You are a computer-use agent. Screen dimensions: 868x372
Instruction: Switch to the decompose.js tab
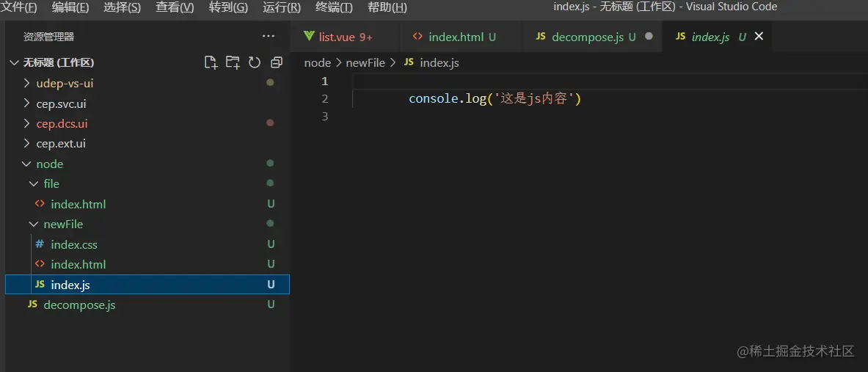pos(592,37)
